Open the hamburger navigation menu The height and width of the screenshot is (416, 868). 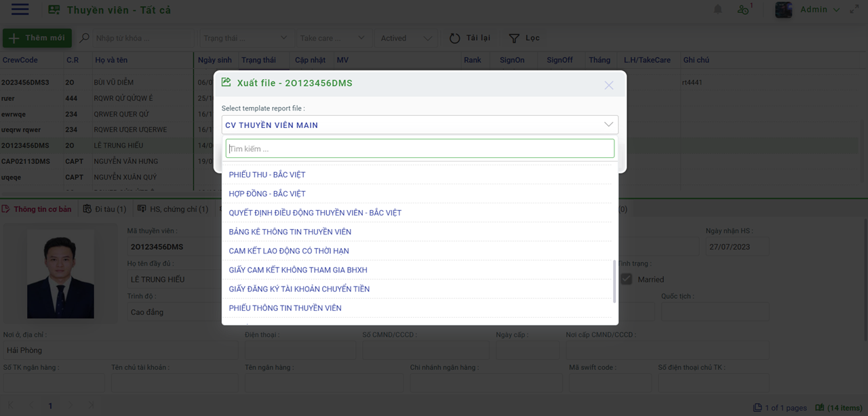(x=20, y=9)
